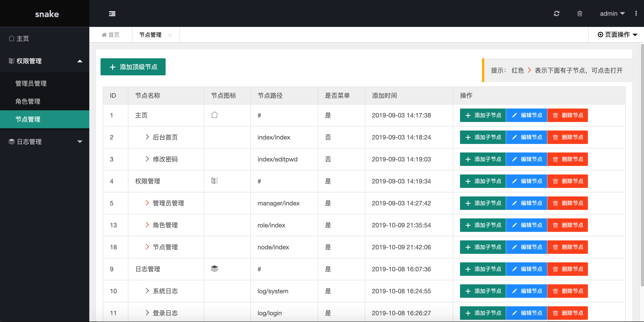Click the 添加顶级节点 button
Image resolution: width=644 pixels, height=322 pixels.
(133, 67)
